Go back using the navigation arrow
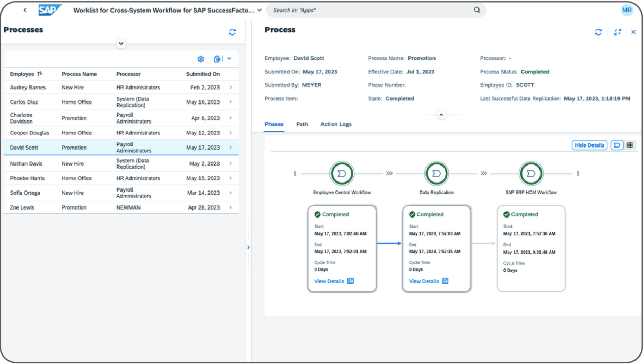Image resolution: width=644 pixels, height=364 pixels. click(x=25, y=9)
